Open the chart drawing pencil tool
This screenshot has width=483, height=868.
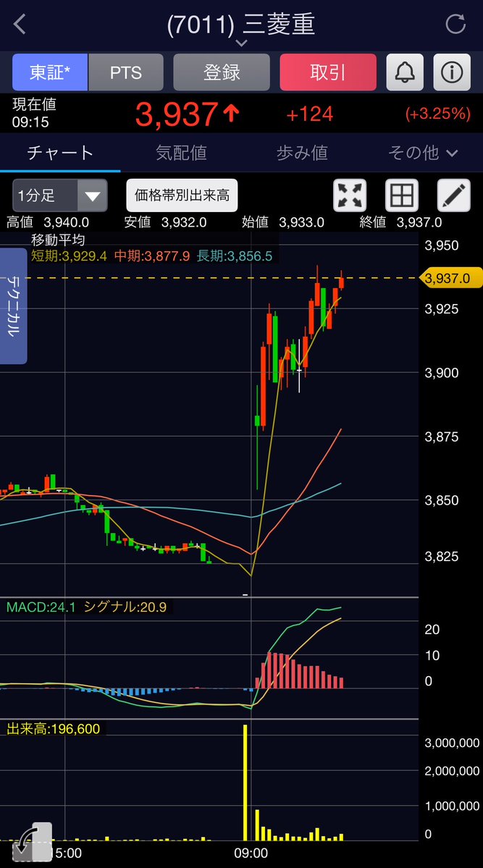[x=453, y=195]
